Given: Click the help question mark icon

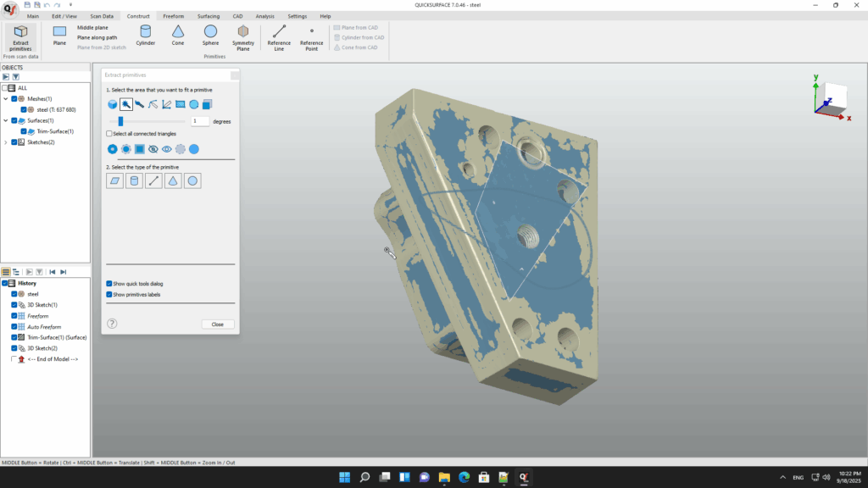Looking at the screenshot, I should coord(112,324).
